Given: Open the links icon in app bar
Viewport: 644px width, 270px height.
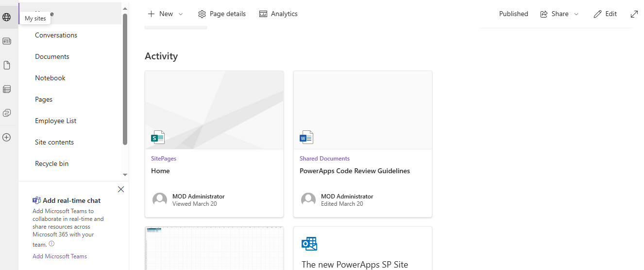Looking at the screenshot, I should click(x=6, y=113).
